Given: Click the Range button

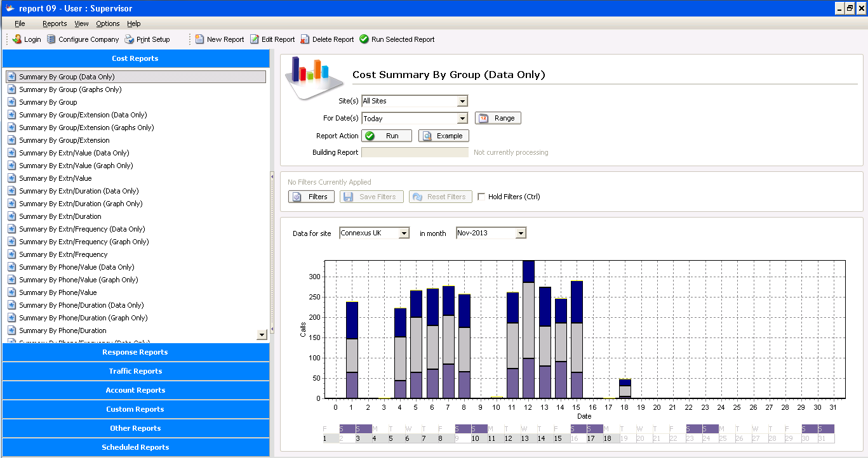Looking at the screenshot, I should coord(498,118).
